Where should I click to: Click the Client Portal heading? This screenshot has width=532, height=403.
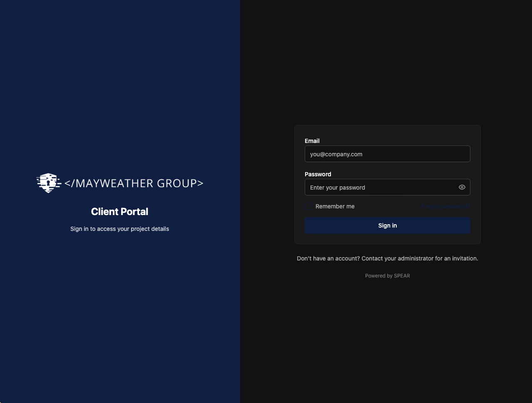point(119,211)
